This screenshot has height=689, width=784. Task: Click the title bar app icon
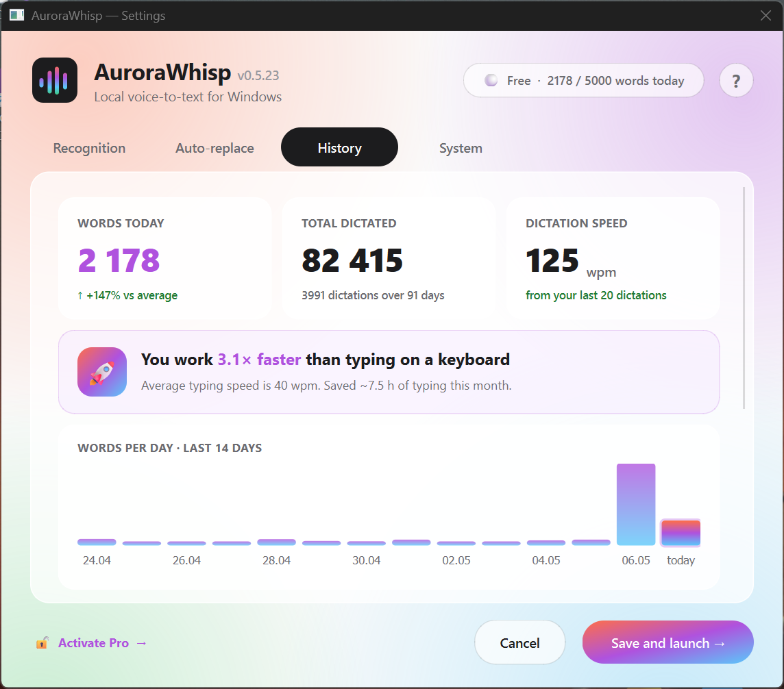(x=16, y=15)
